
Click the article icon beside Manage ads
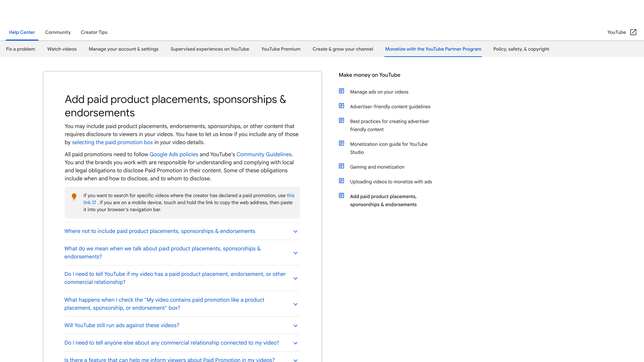341,91
